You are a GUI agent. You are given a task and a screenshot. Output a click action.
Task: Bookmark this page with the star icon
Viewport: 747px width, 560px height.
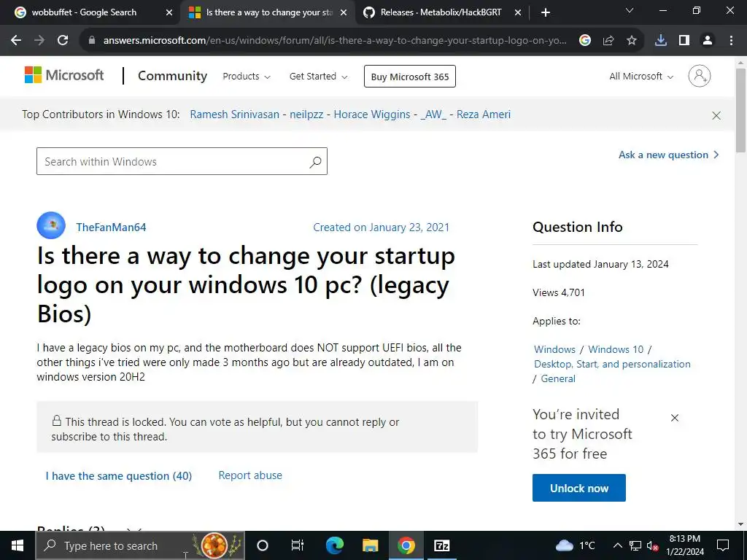pos(632,41)
